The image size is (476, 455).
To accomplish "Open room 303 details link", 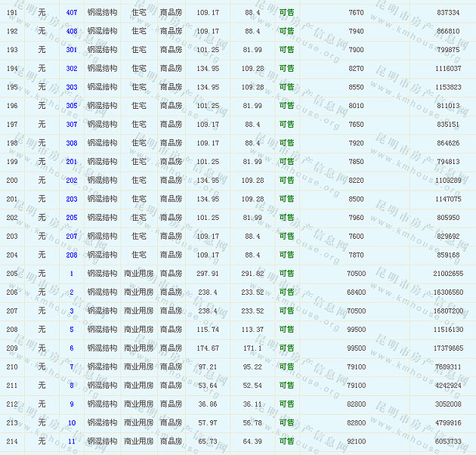I will pyautogui.click(x=72, y=88).
